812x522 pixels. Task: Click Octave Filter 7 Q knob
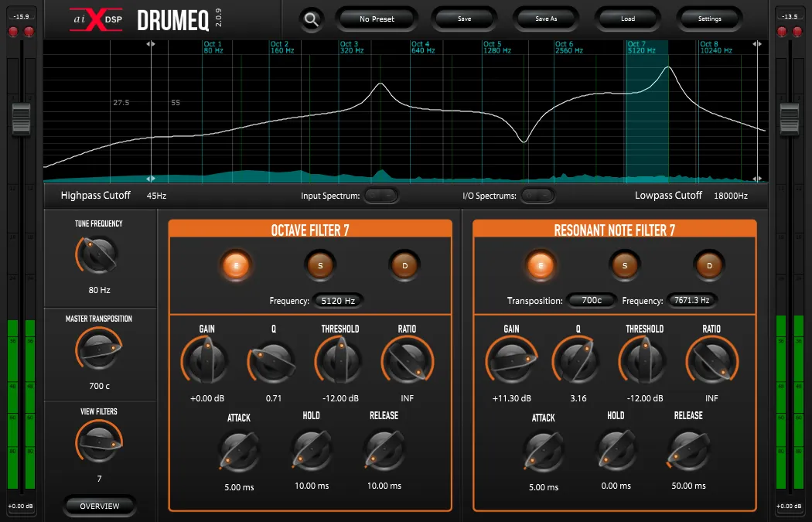point(273,360)
